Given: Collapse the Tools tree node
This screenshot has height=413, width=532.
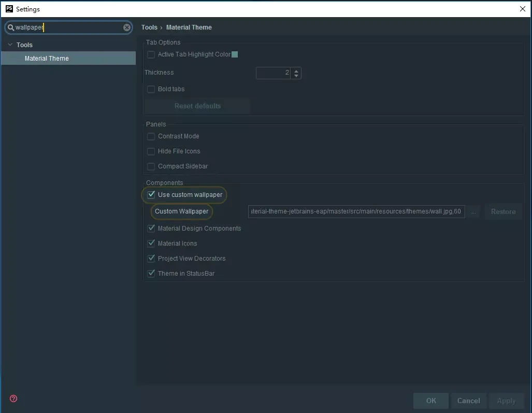Looking at the screenshot, I should tap(10, 45).
